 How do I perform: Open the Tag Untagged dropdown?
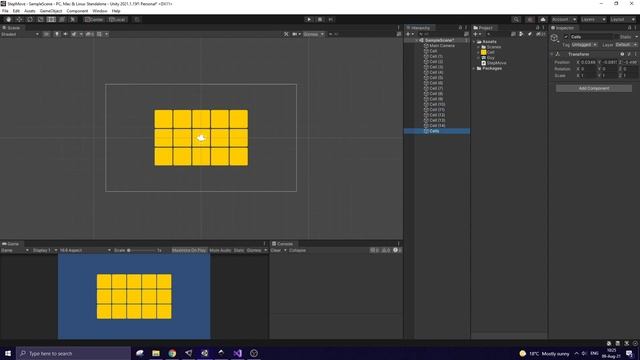coord(584,44)
